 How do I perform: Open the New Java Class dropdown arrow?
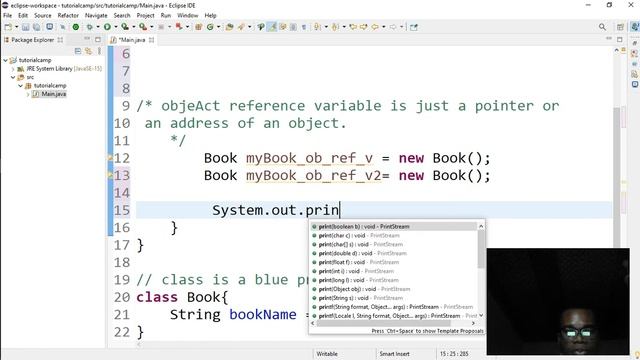coord(218,27)
